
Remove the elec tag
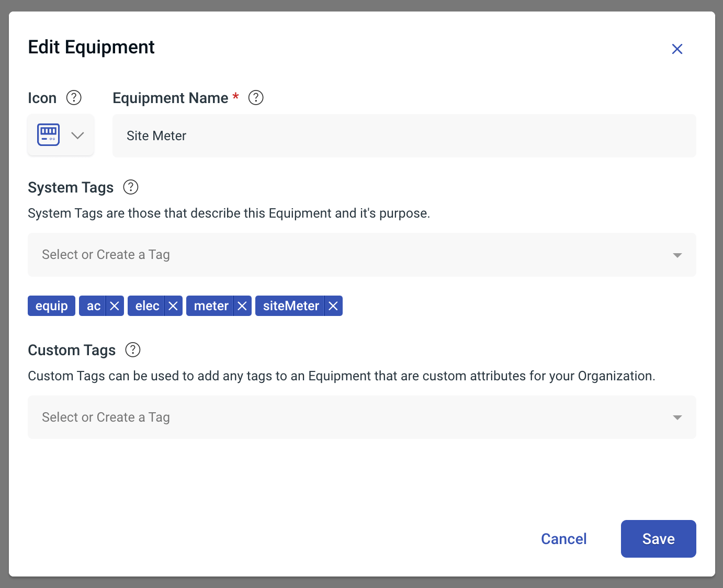pyautogui.click(x=173, y=306)
